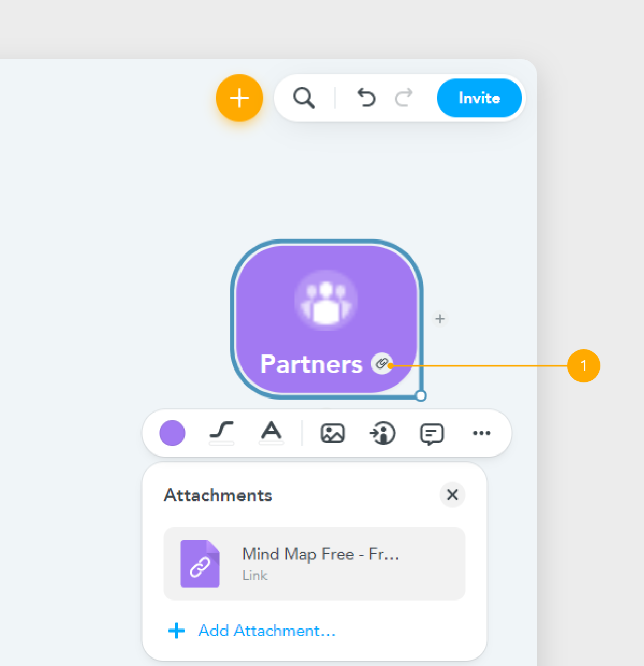Select the connection line style tool
The height and width of the screenshot is (666, 644).
pos(222,433)
